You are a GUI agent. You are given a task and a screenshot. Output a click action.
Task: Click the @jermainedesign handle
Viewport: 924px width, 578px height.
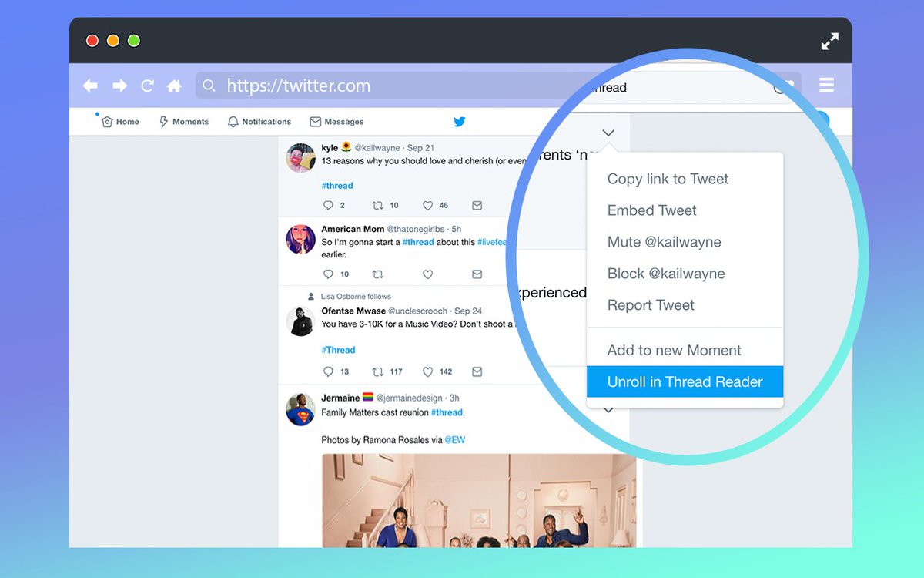[409, 398]
